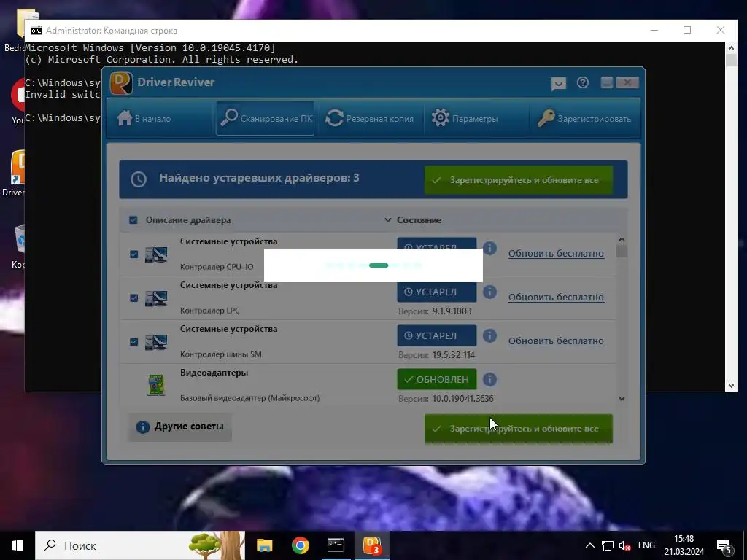Click the Контроллер CPU-IO device icon

click(156, 254)
